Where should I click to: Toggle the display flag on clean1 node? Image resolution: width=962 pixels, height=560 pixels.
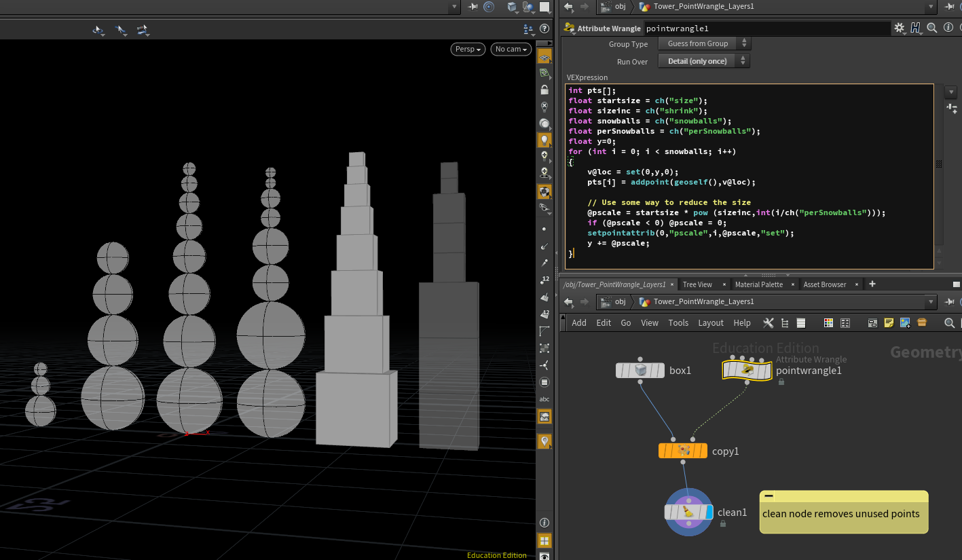(709, 512)
